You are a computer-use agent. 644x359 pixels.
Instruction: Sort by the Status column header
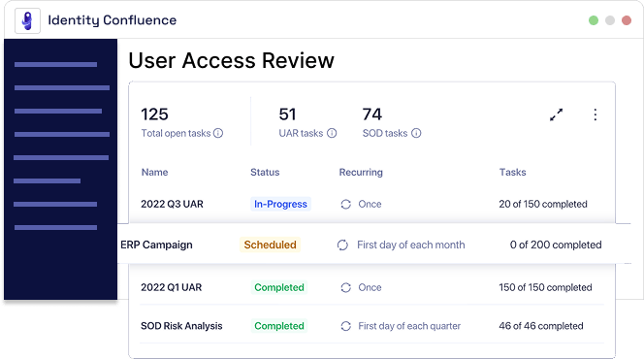point(265,172)
